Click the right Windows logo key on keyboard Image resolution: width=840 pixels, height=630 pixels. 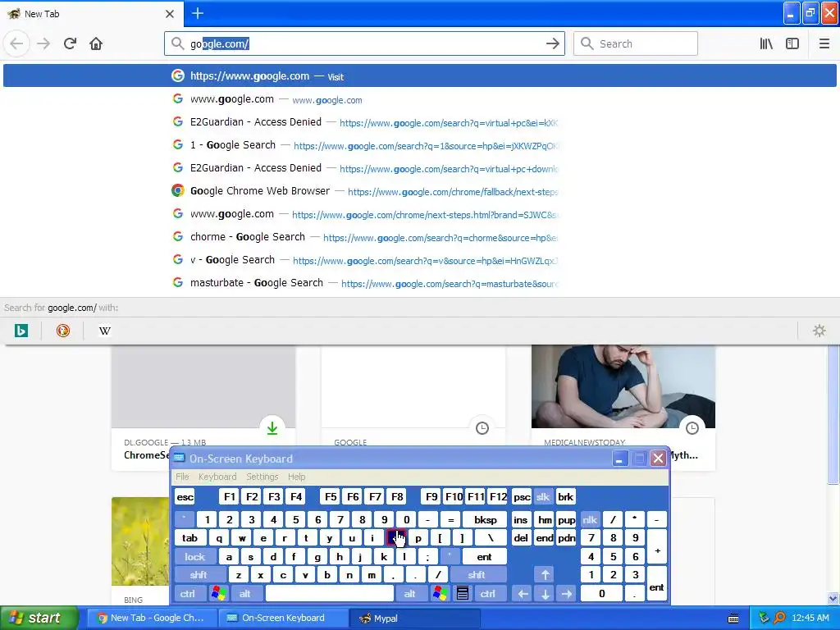click(x=441, y=594)
